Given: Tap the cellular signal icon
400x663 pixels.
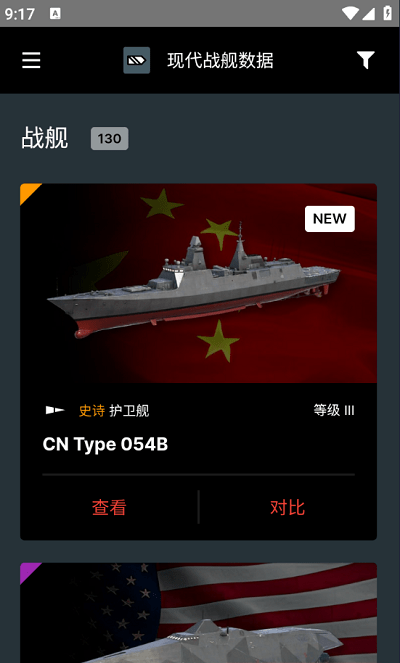Looking at the screenshot, I should click(x=368, y=14).
